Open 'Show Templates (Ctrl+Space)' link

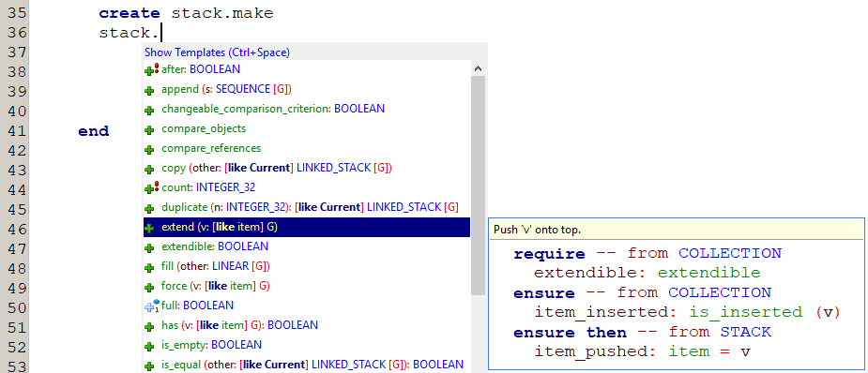(x=217, y=52)
